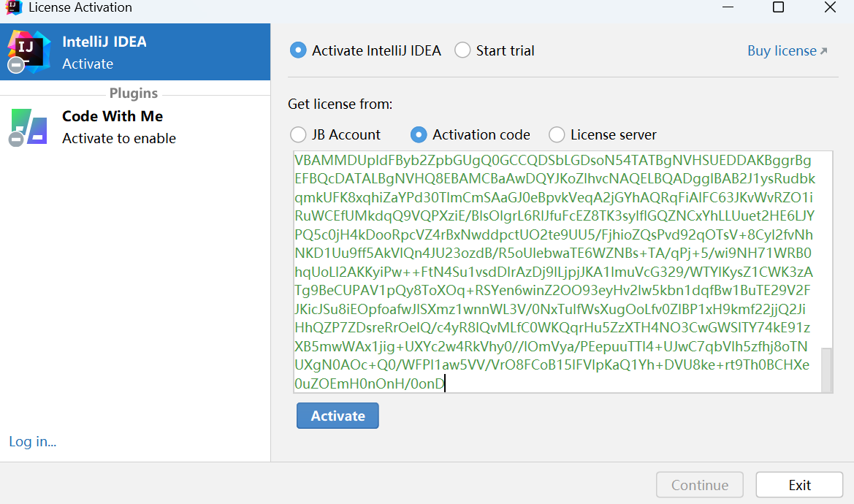Click the minus badge on IntelliJ IDEA icon

click(16, 65)
